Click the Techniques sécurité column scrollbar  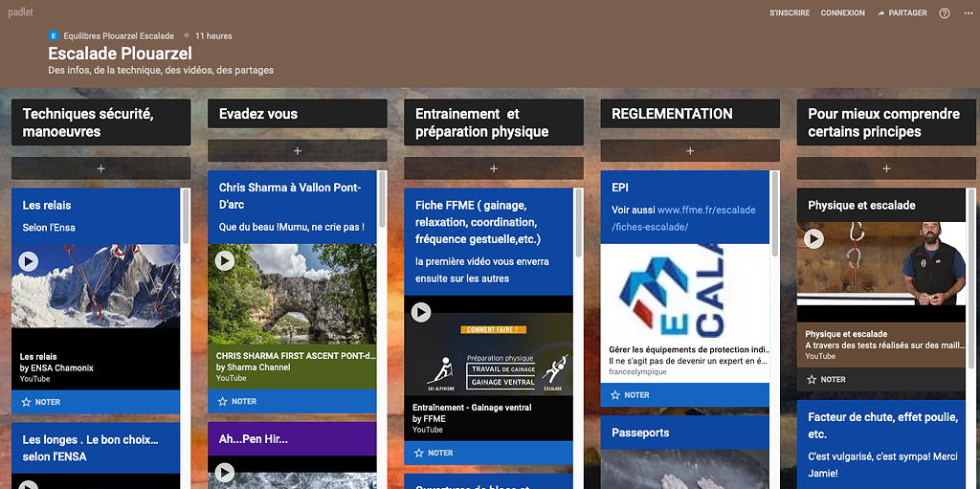click(186, 216)
